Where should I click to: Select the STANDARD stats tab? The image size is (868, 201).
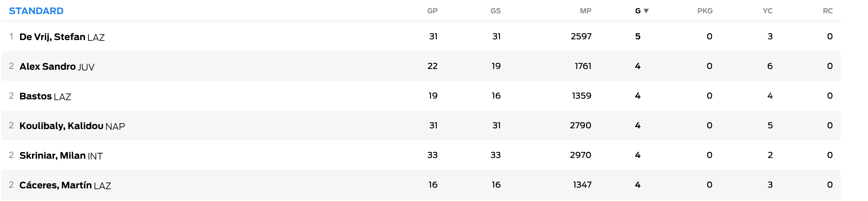click(36, 11)
